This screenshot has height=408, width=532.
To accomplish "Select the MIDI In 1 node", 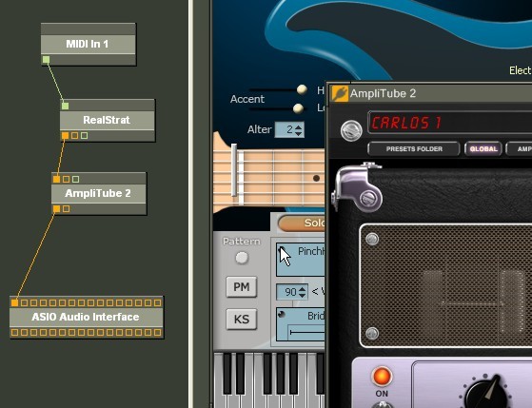I will [x=89, y=44].
